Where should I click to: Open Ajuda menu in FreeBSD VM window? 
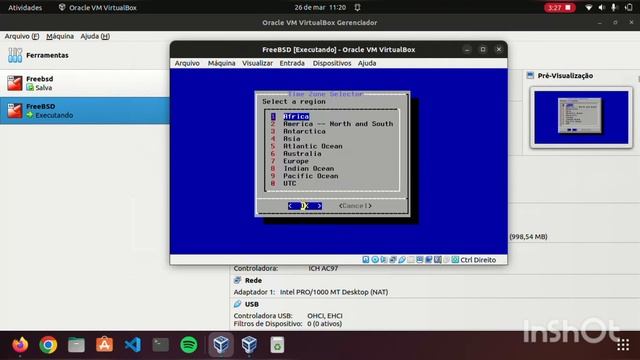367,63
